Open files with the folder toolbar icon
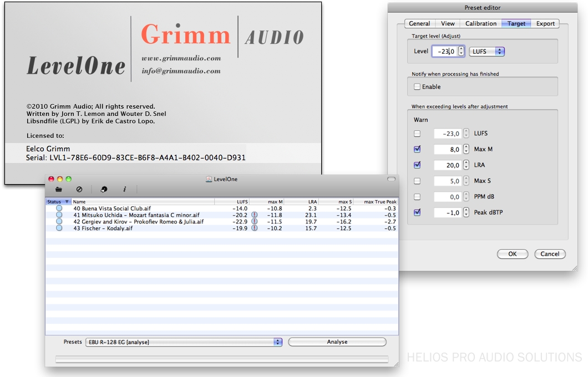 click(x=58, y=189)
